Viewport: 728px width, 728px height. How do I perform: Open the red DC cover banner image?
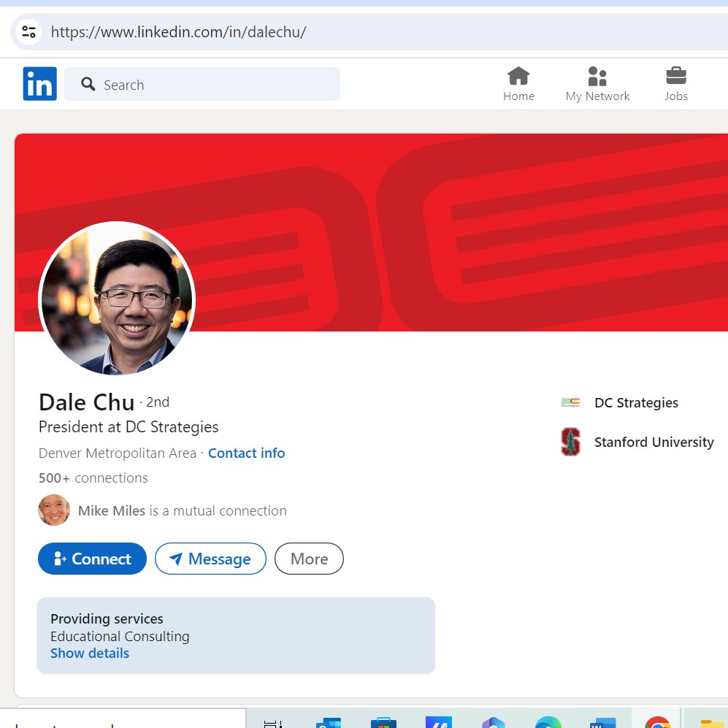372,232
